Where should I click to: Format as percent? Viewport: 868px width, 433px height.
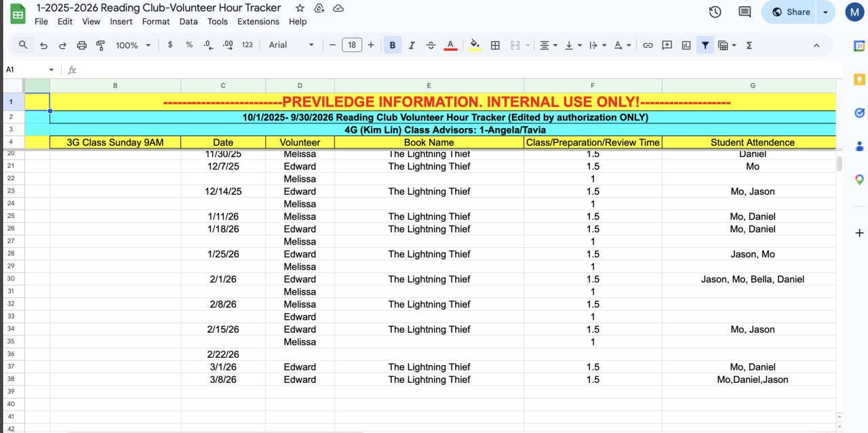[x=189, y=45]
